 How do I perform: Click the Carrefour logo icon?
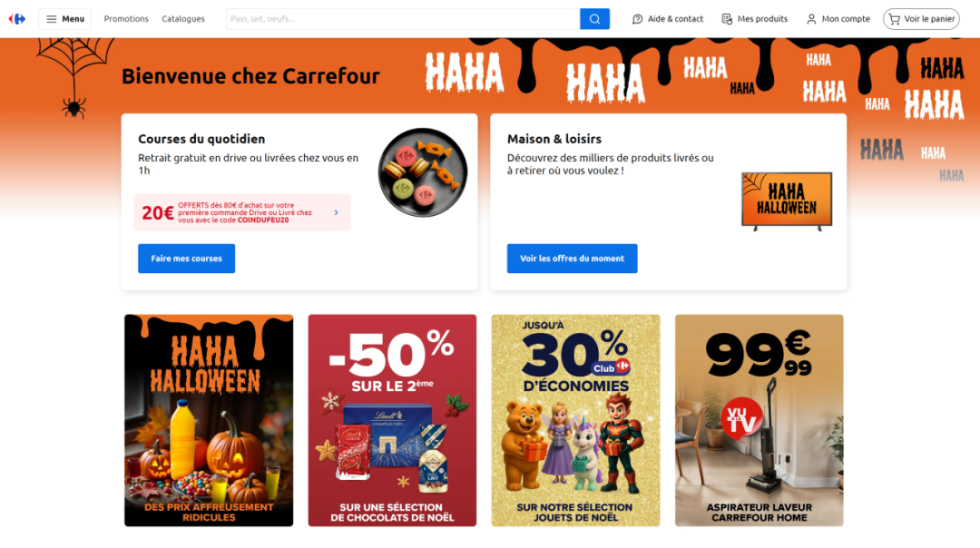click(x=17, y=19)
